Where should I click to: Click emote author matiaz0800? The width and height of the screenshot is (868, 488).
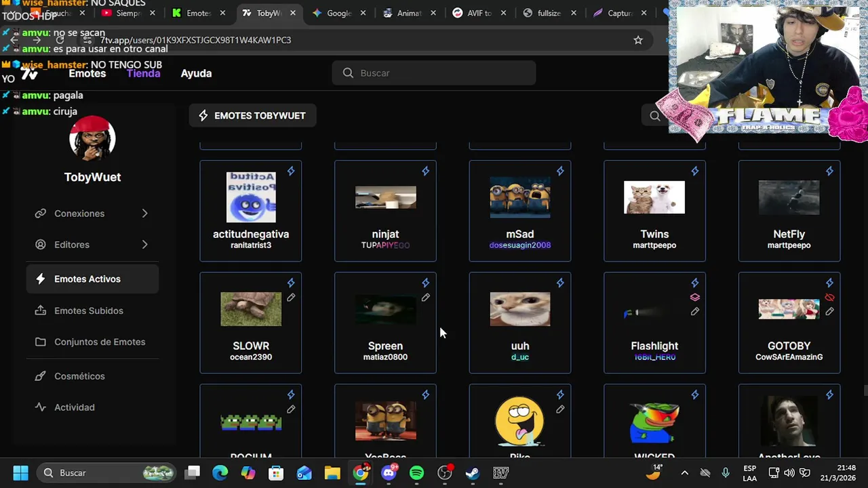(385, 357)
